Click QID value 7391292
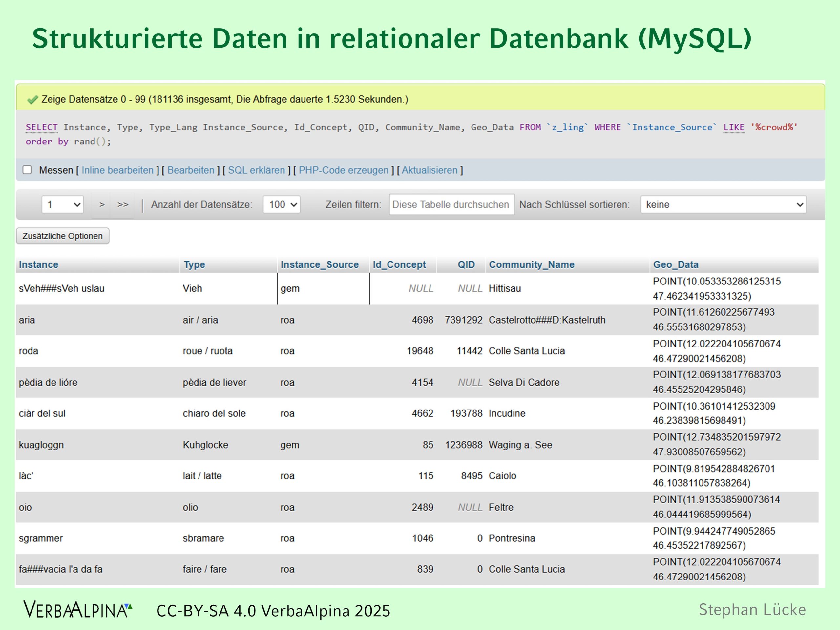Screen dimensions: 840x630 pos(463,320)
